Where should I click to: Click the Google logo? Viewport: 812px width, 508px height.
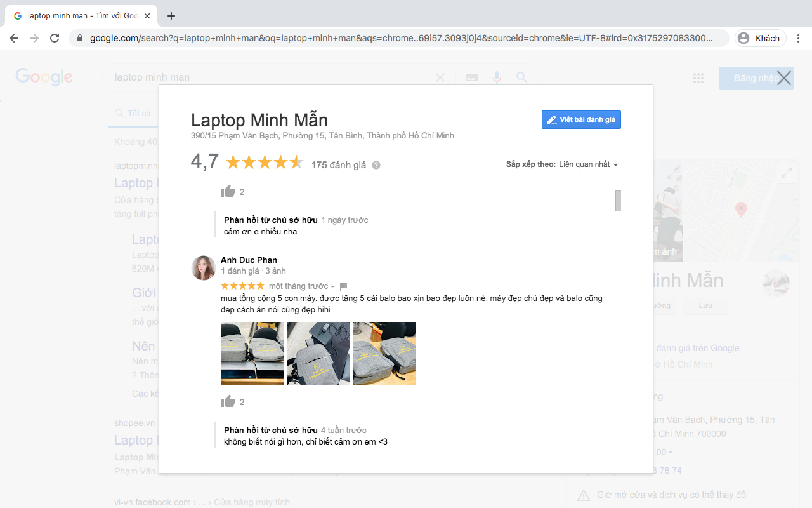[x=44, y=77]
